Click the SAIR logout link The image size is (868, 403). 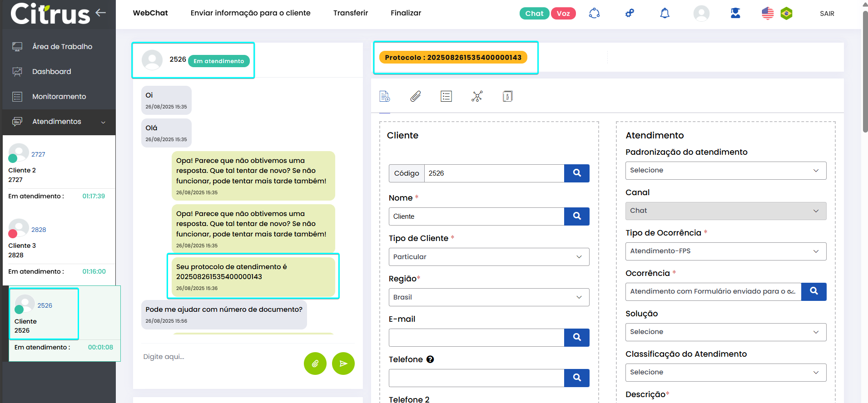point(827,14)
